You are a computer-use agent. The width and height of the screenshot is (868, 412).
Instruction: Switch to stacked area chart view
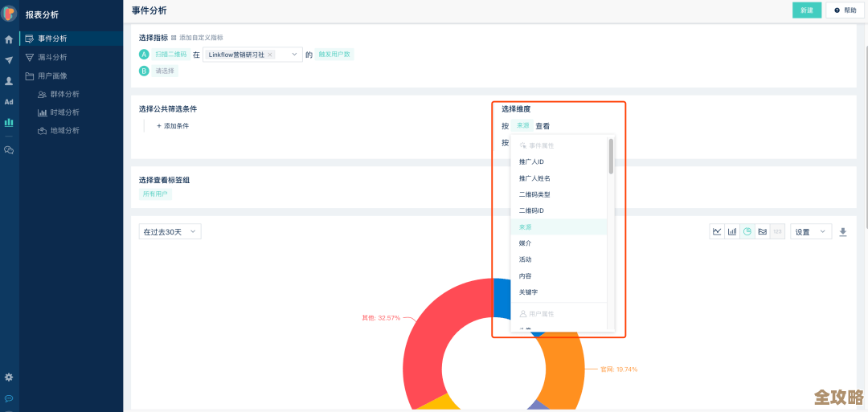click(x=762, y=231)
